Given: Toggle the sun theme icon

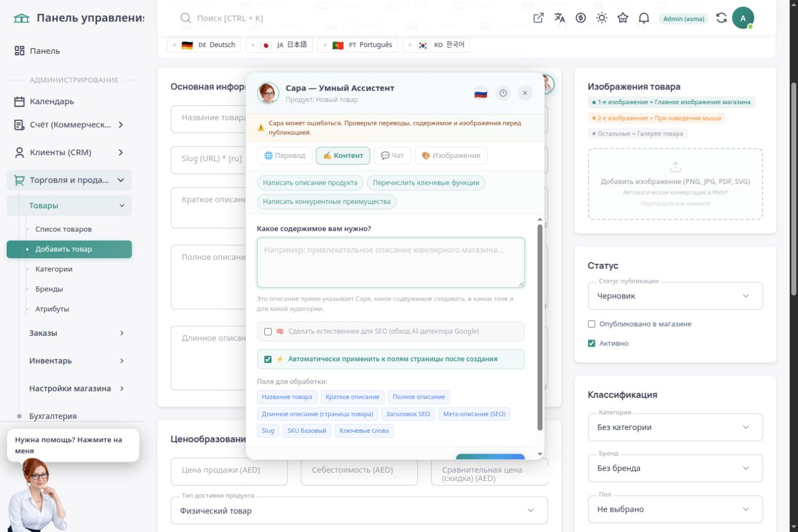Looking at the screenshot, I should [x=602, y=18].
